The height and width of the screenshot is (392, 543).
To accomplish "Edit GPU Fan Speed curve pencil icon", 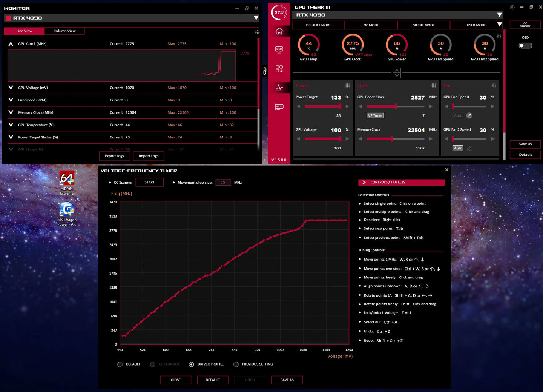I will tap(469, 115).
